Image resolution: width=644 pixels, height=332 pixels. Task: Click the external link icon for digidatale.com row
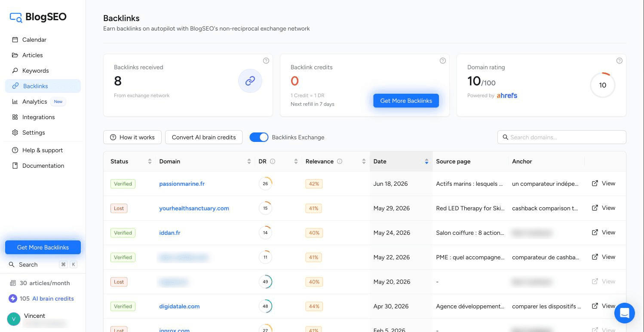(x=595, y=306)
